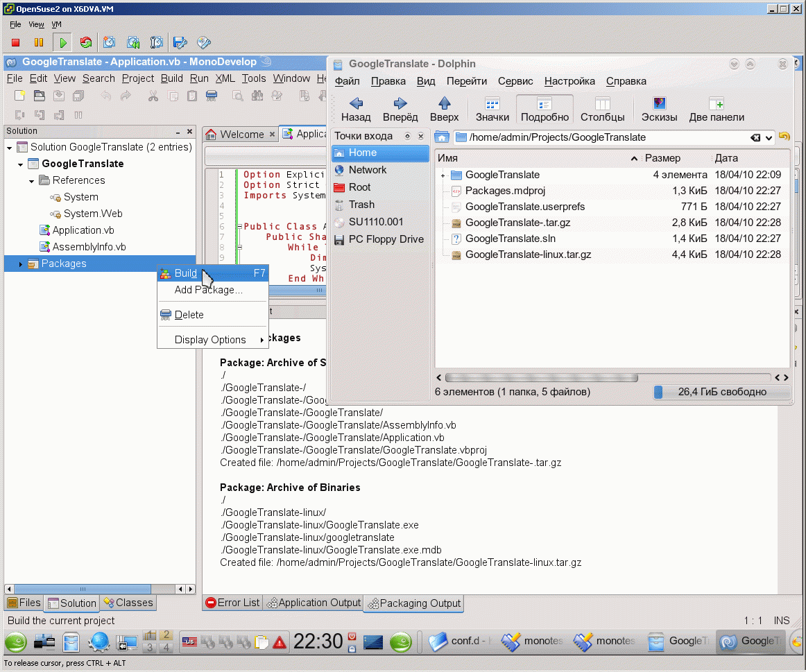Toggle Dolphin Две панели split view

(717, 110)
